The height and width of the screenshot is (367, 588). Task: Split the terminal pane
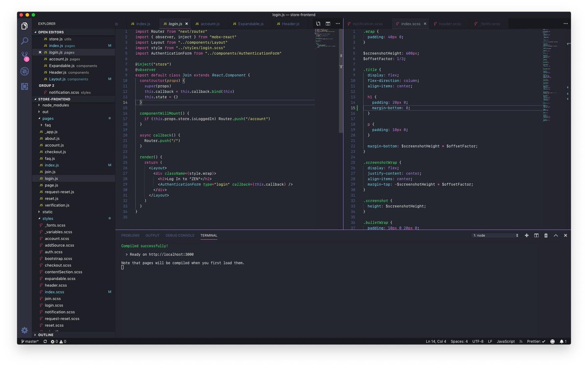point(537,235)
